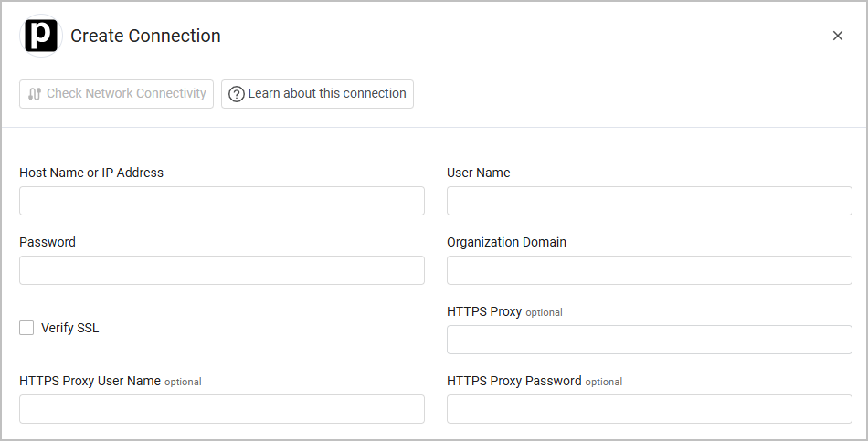Click the HTTPS Proxy Password label
Viewport: 868px width, 441px height.
click(513, 381)
